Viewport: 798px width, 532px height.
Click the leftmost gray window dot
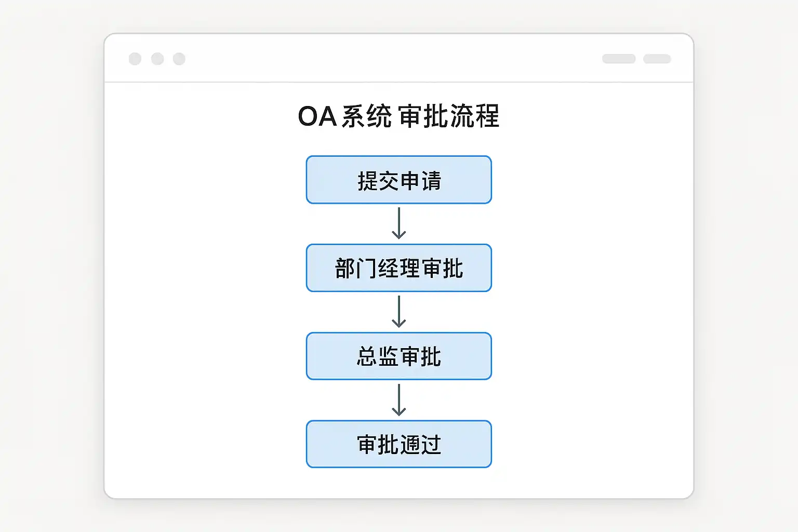point(135,59)
